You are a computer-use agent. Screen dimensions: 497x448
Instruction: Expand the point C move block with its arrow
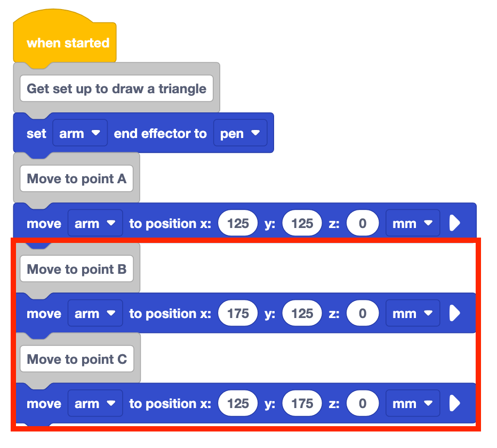[454, 404]
